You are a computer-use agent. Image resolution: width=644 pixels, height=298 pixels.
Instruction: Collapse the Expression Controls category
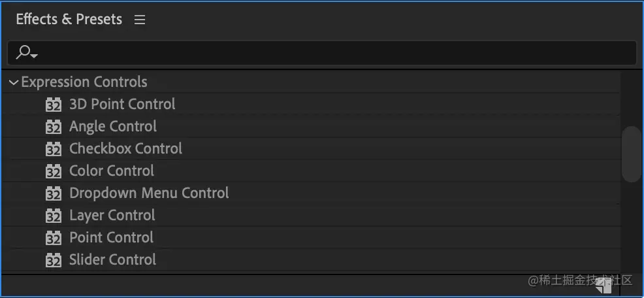click(14, 83)
